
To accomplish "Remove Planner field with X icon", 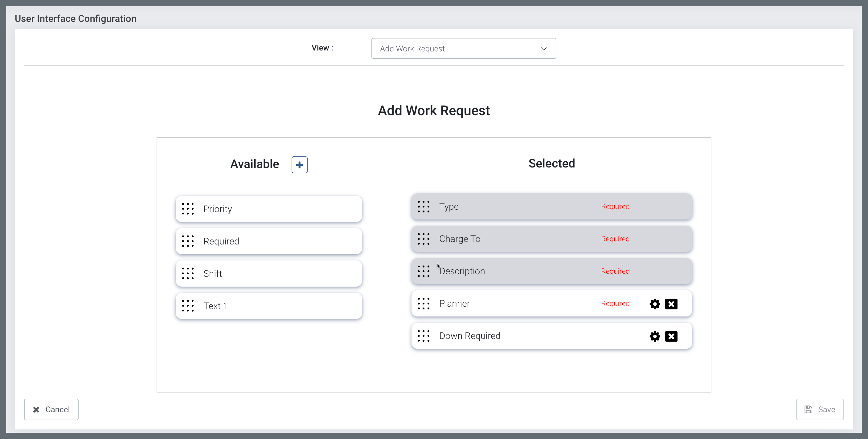I will 671,304.
